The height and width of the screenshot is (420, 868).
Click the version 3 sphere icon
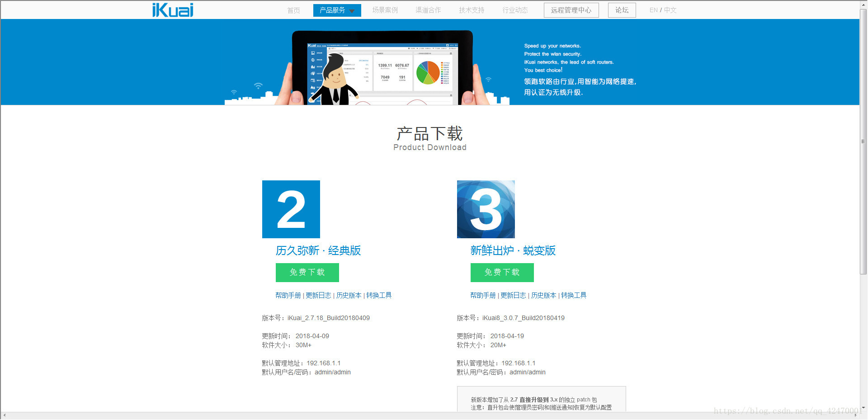pyautogui.click(x=486, y=209)
